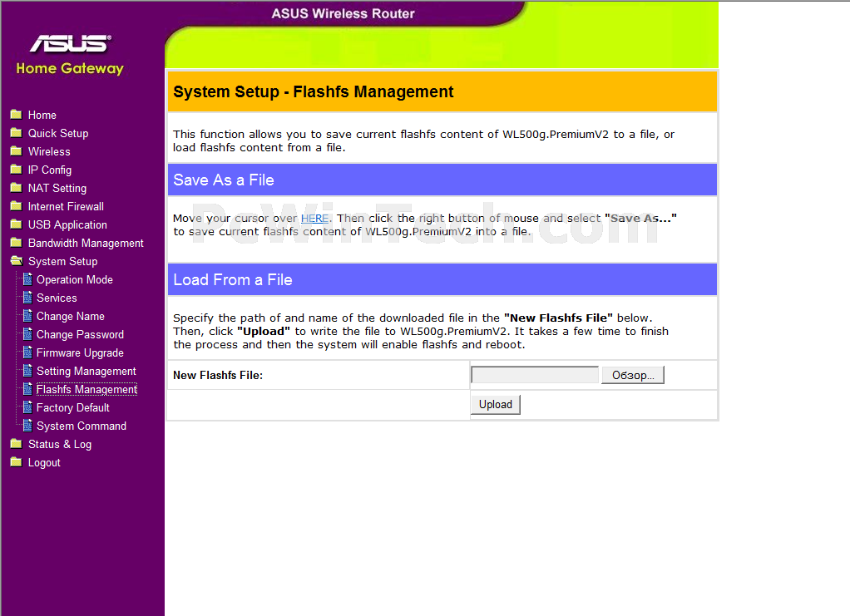The image size is (850, 616).
Task: Expand the IP Config menu
Action: coord(50,170)
